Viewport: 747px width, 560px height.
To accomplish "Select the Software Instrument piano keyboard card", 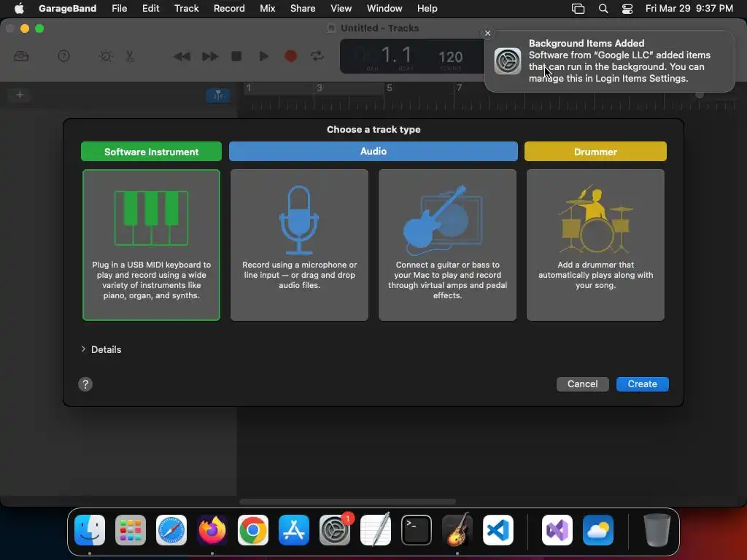I will click(x=152, y=245).
